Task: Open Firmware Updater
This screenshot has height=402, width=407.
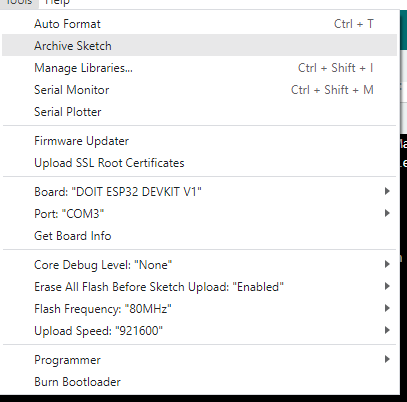Action: [x=199, y=141]
